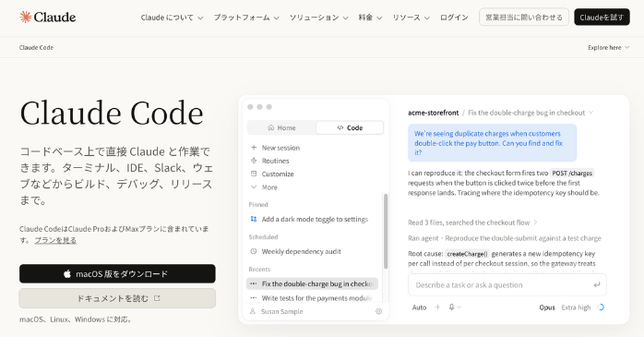Open the ソリューション menu
644x337 pixels.
318,18
